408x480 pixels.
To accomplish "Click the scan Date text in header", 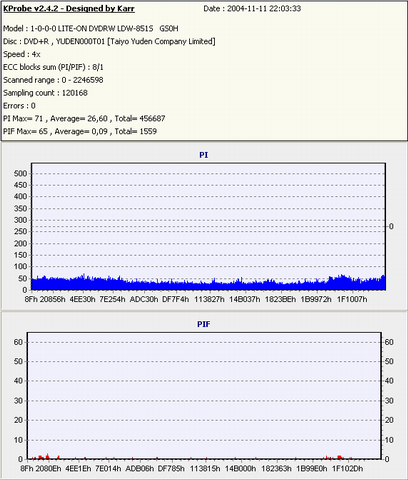I will coord(252,9).
